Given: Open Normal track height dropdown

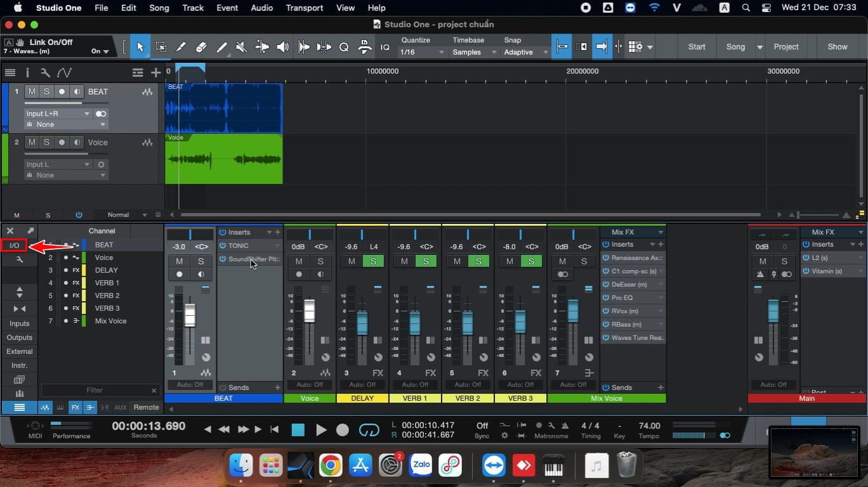Looking at the screenshot, I should pos(127,215).
